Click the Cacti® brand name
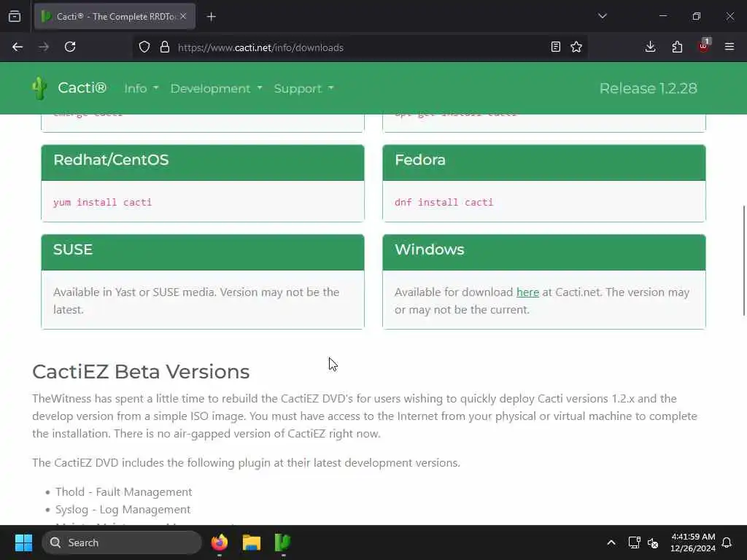This screenshot has width=747, height=560. (82, 88)
